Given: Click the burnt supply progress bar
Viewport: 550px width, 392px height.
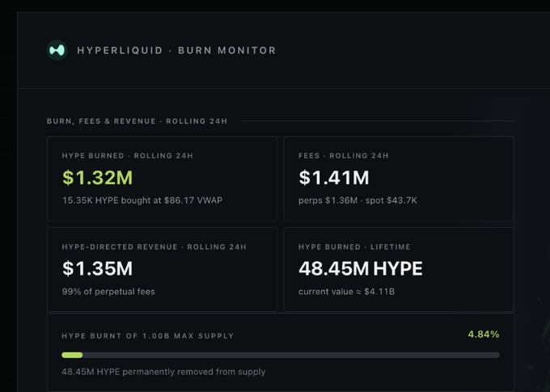Looking at the screenshot, I should click(x=281, y=355).
